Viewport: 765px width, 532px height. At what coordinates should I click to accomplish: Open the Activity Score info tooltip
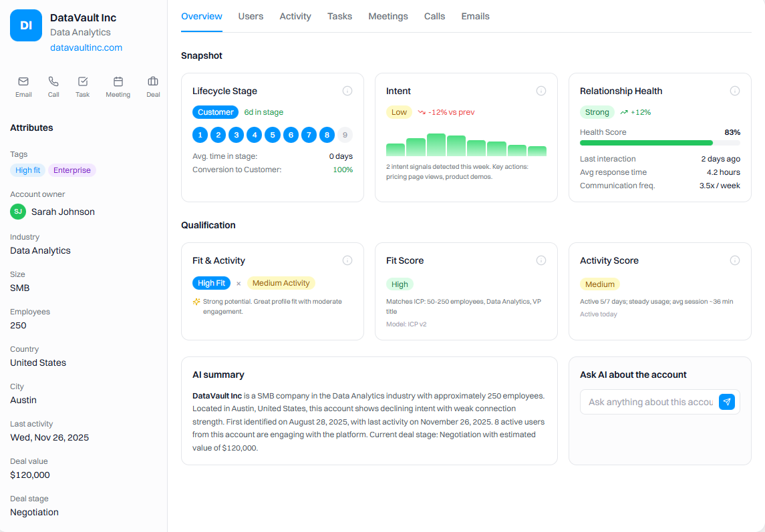pos(735,260)
